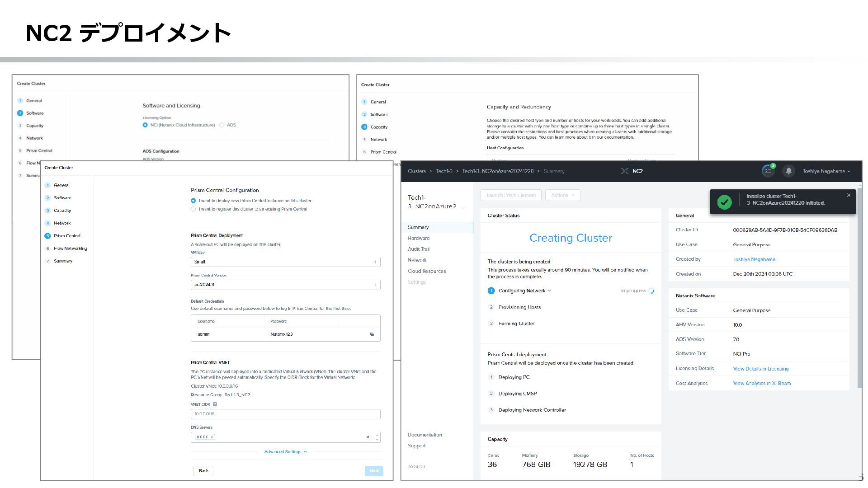The height and width of the screenshot is (488, 868).
Task: Click the NC2 logo in header
Action: [632, 171]
